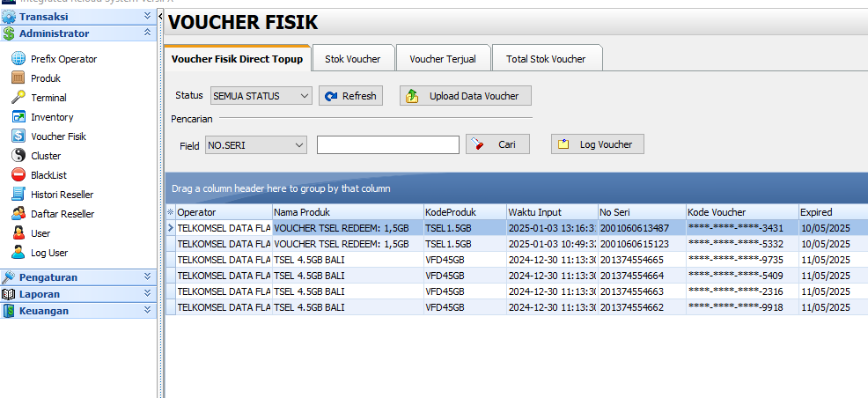Sort by Expired column header

click(x=833, y=212)
